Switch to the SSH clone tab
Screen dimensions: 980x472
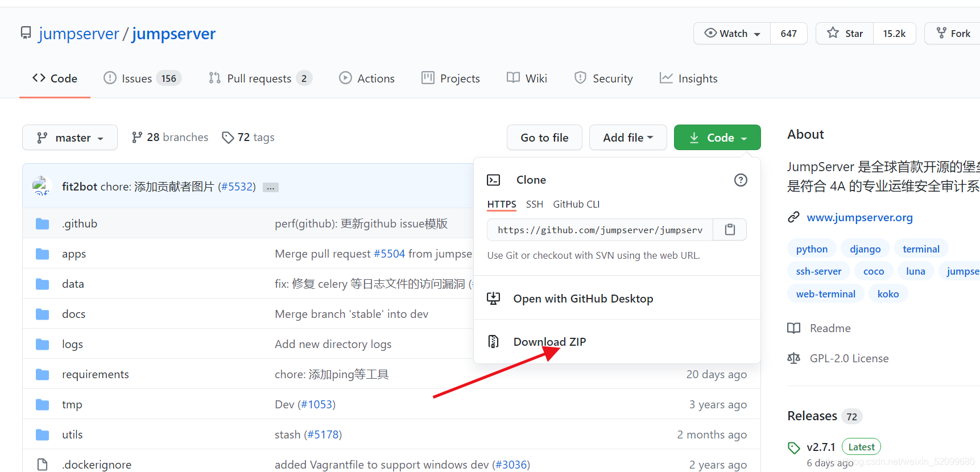[x=535, y=204]
